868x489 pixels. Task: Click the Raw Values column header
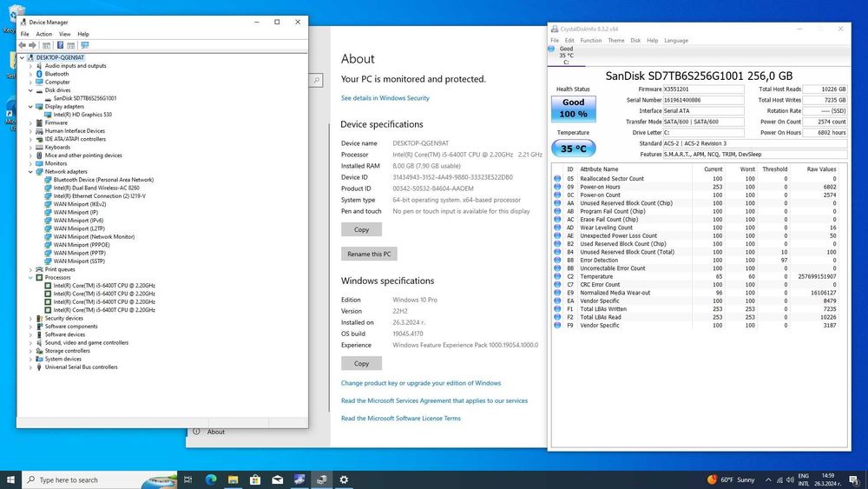tap(821, 169)
